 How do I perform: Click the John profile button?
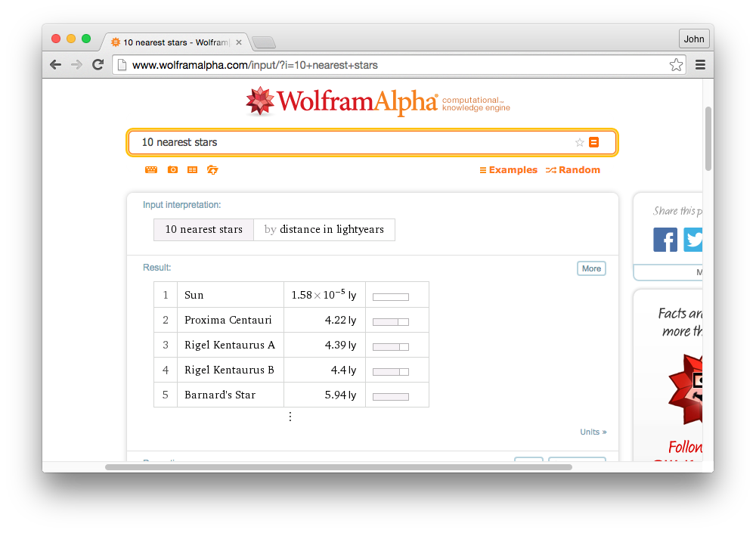point(694,39)
